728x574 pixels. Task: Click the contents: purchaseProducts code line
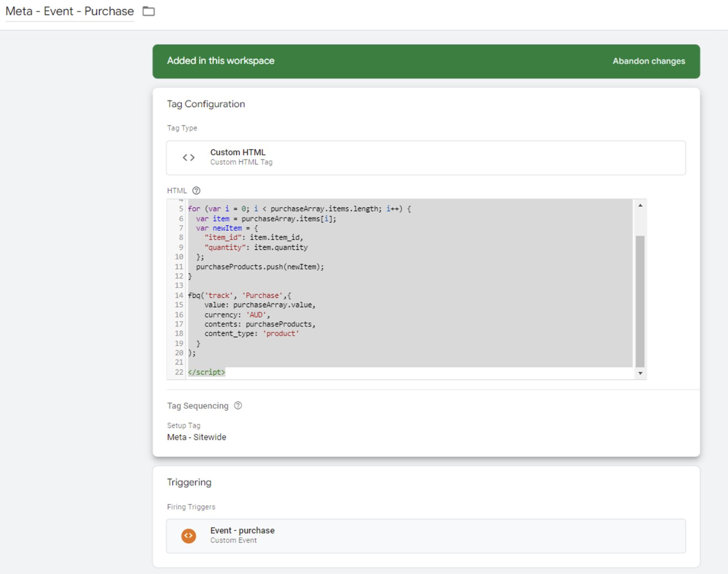pos(260,324)
